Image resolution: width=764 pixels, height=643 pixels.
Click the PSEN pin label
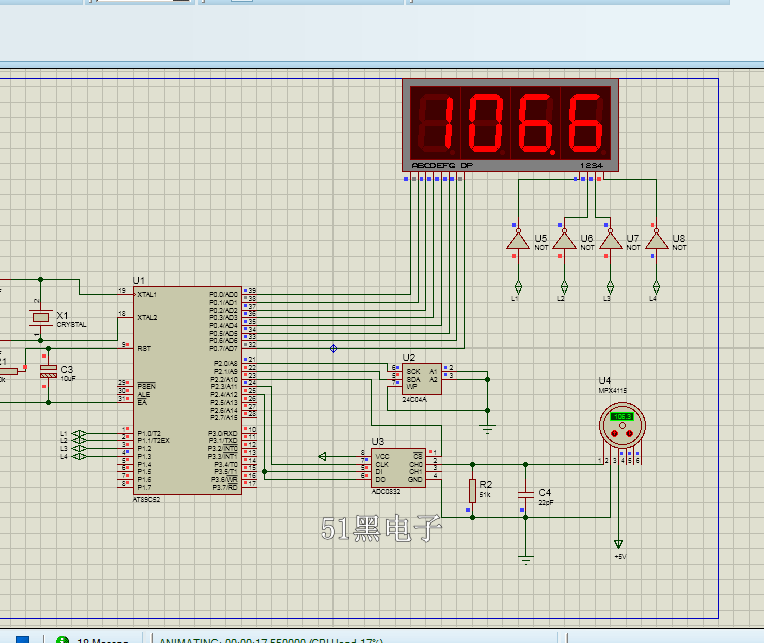coord(147,386)
